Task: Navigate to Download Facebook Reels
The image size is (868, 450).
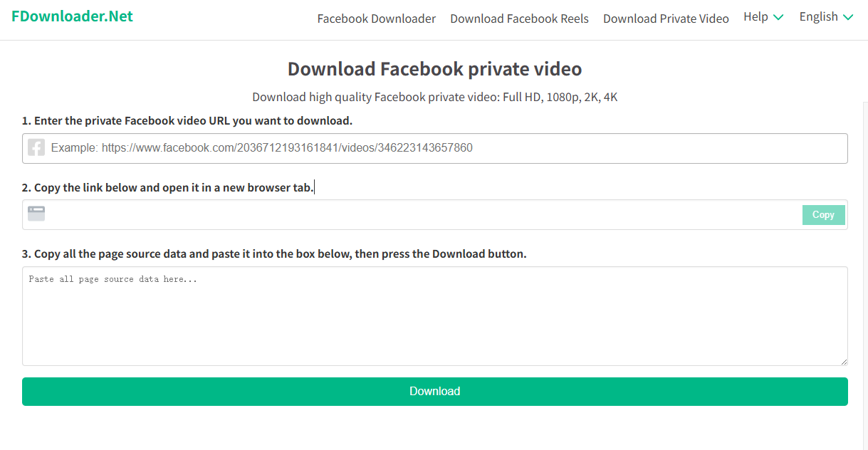Action: click(x=519, y=19)
